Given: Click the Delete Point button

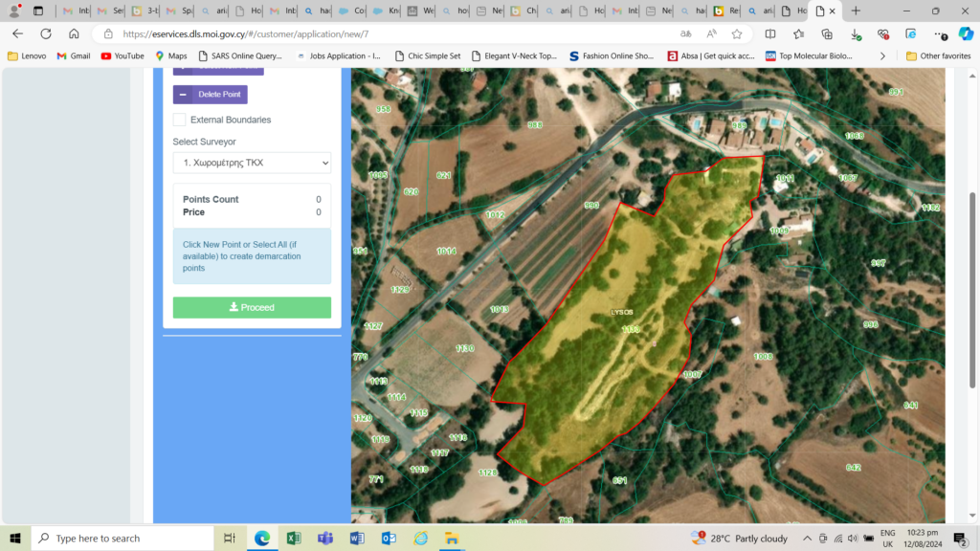Looking at the screenshot, I should tap(210, 95).
